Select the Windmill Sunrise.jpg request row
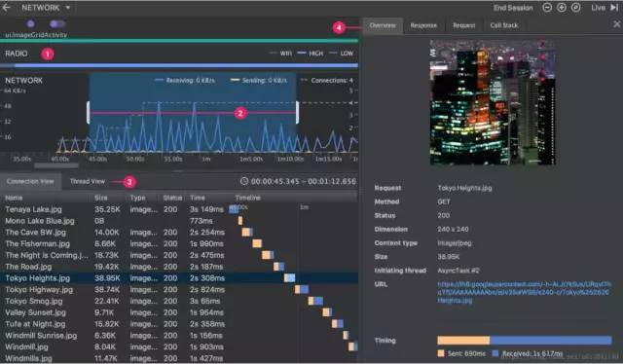Viewport: 623px width, 364px height. (179, 336)
